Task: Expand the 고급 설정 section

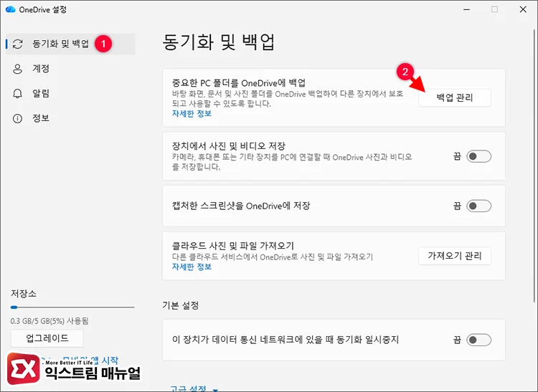Action: [x=190, y=388]
